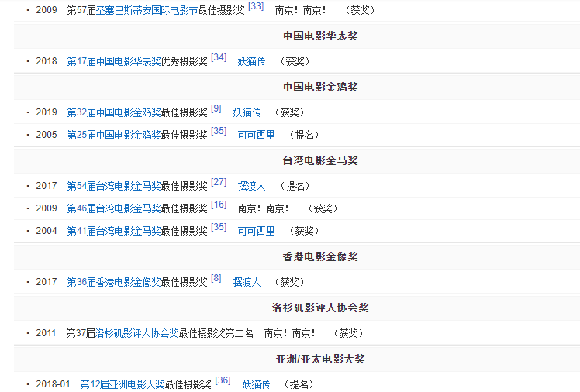This screenshot has height=392, width=580.
Task: Open 可可西里 link in the 2004 金马奖 row
Action: (x=256, y=232)
